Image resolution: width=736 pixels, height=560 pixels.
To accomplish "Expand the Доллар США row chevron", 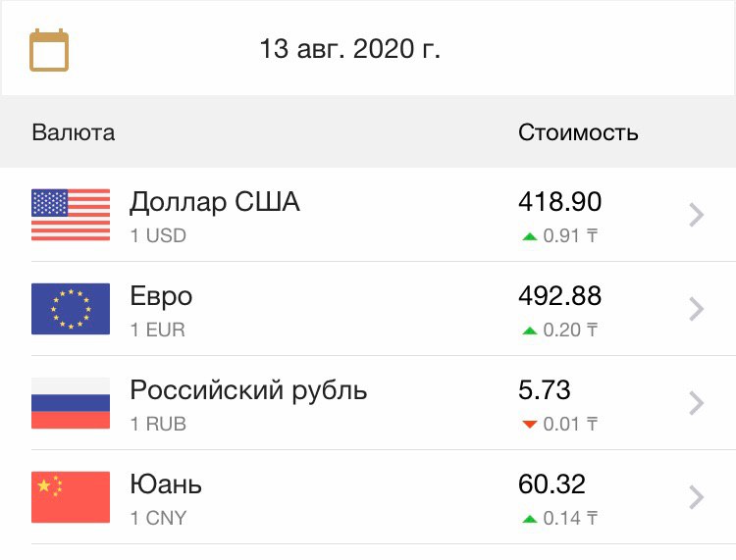I will click(697, 215).
